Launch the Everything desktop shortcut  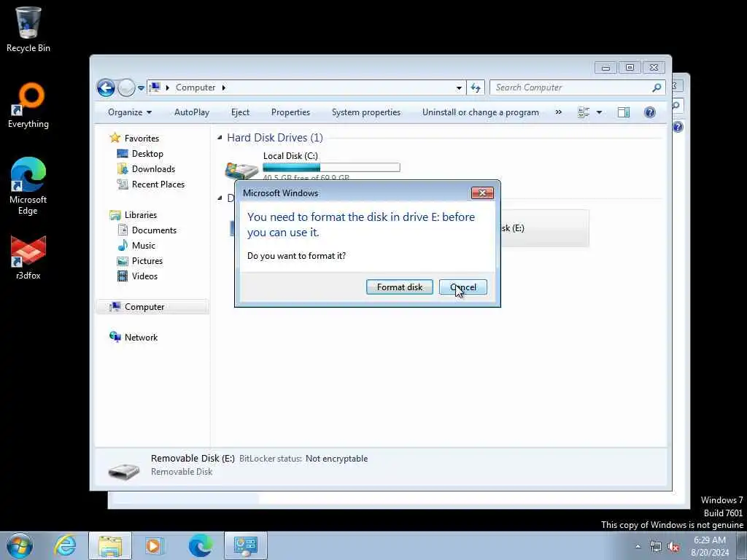[28, 106]
